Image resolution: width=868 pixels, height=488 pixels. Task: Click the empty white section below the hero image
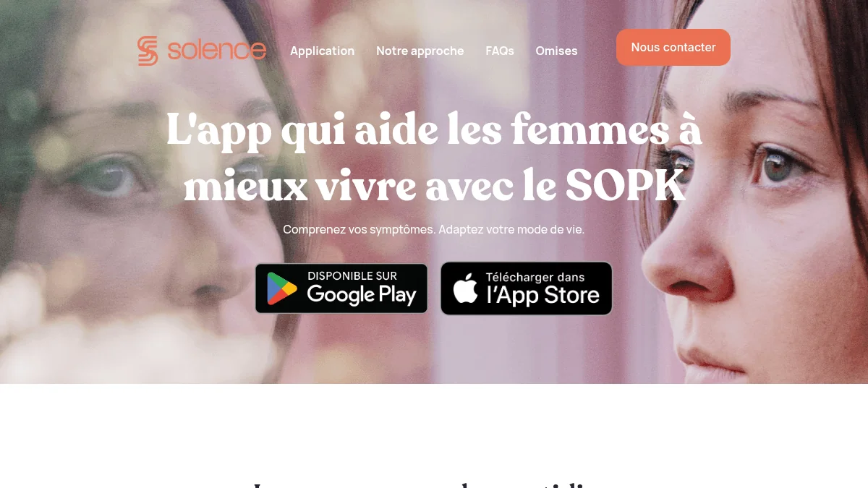click(434, 430)
